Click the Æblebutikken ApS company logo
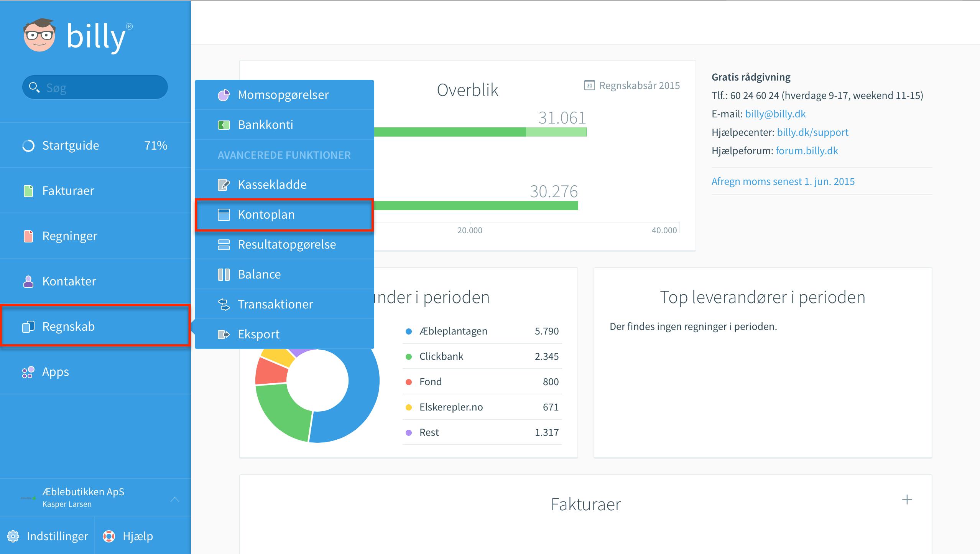980x554 pixels. point(28,498)
